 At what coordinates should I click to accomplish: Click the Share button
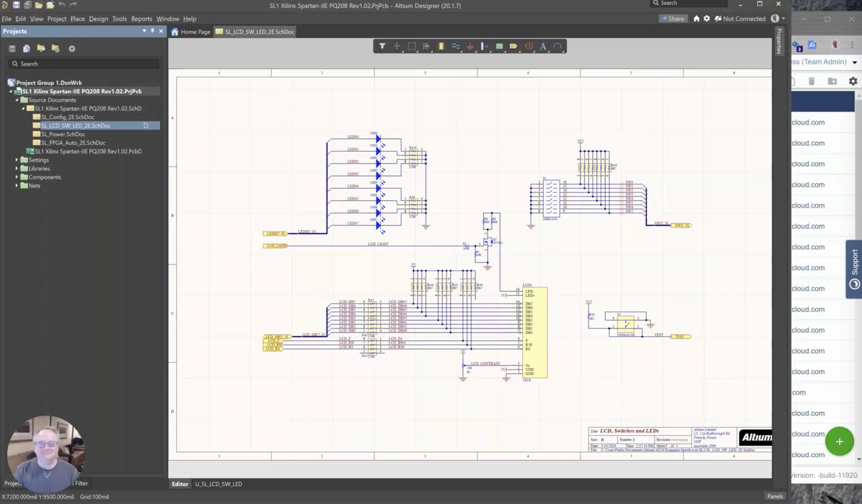(x=673, y=19)
